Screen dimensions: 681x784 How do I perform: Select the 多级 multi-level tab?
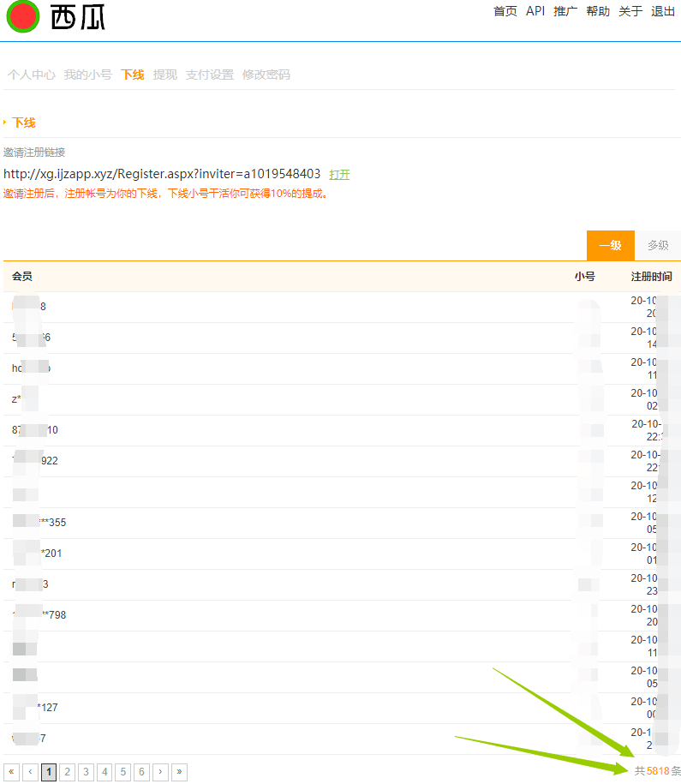click(x=658, y=246)
